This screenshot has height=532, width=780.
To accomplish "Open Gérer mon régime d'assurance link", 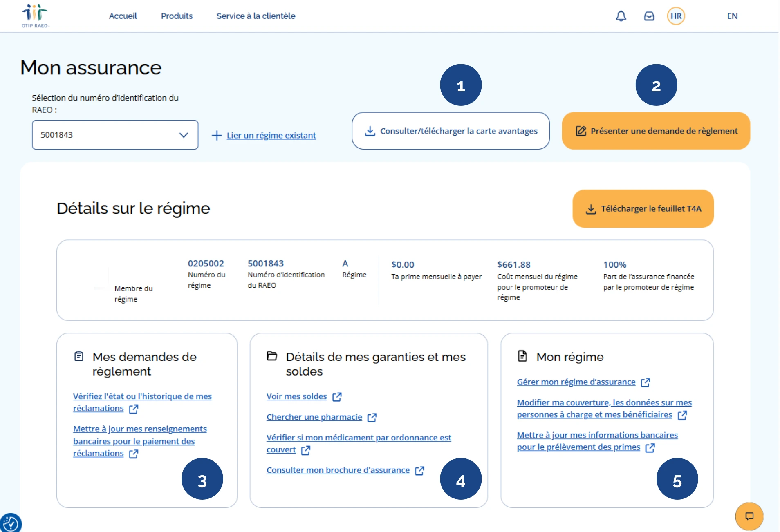I will 576,382.
